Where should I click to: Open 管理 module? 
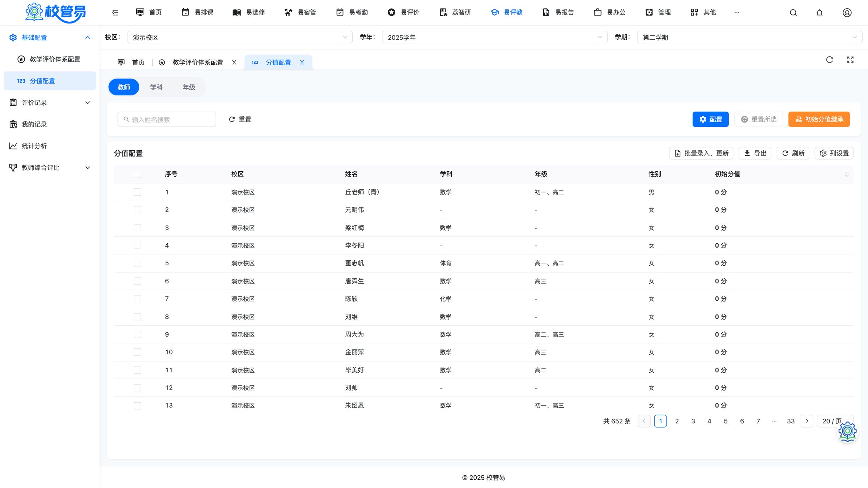pos(658,12)
